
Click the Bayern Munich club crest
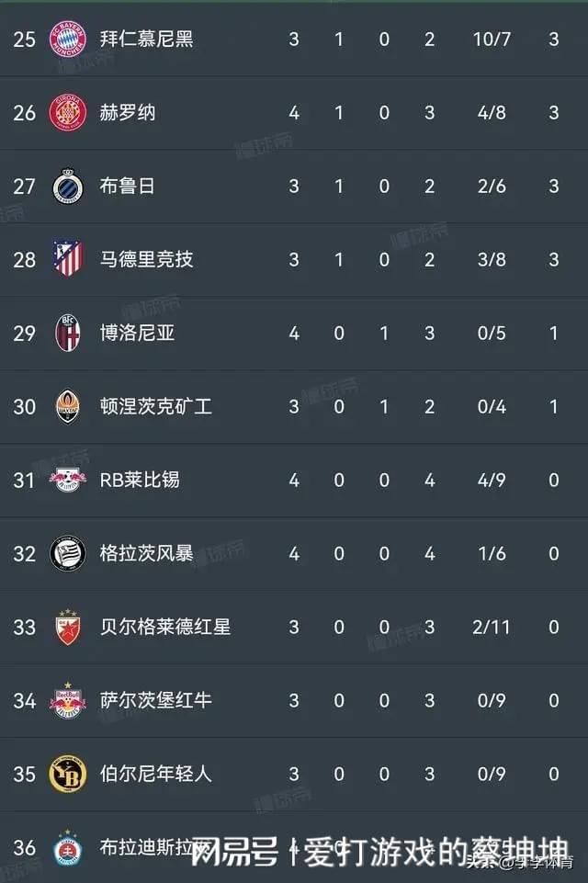[x=68, y=40]
